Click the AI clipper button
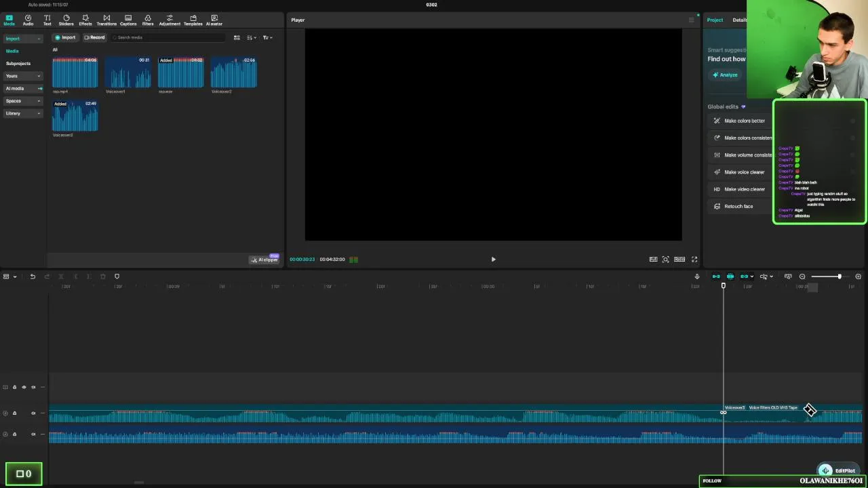Screen dimensions: 868x488 (265, 260)
